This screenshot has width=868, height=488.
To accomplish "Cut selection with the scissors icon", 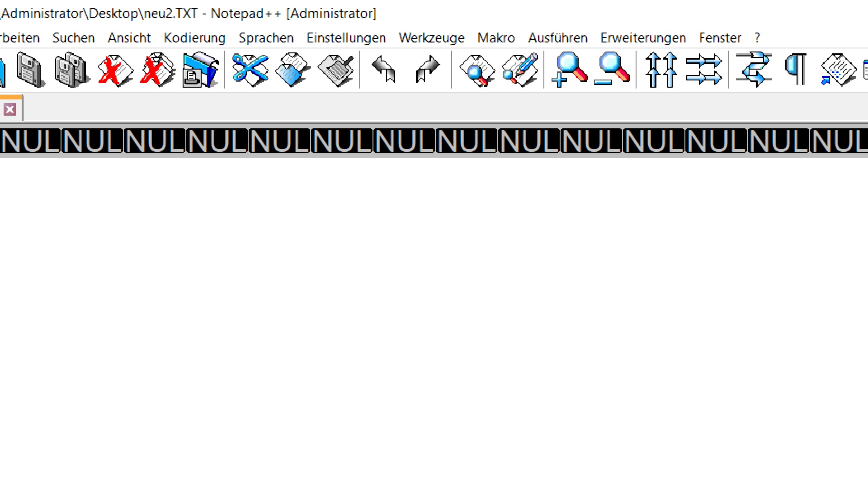I will [250, 70].
